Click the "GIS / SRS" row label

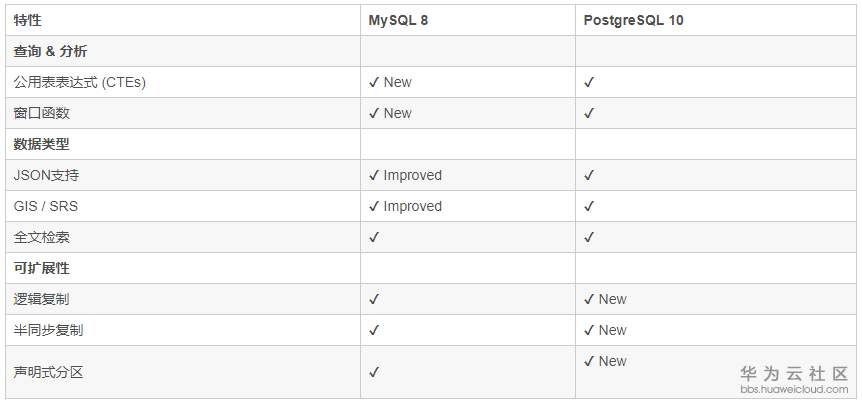point(46,206)
